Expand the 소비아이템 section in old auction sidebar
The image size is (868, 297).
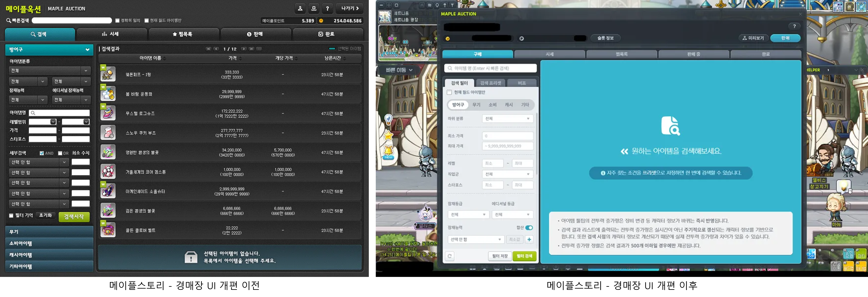[x=50, y=243]
